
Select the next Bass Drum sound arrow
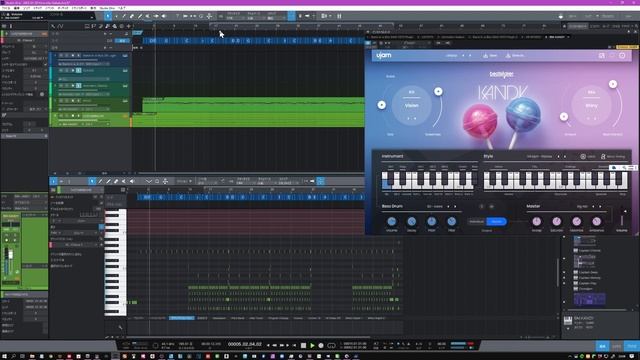(x=456, y=207)
